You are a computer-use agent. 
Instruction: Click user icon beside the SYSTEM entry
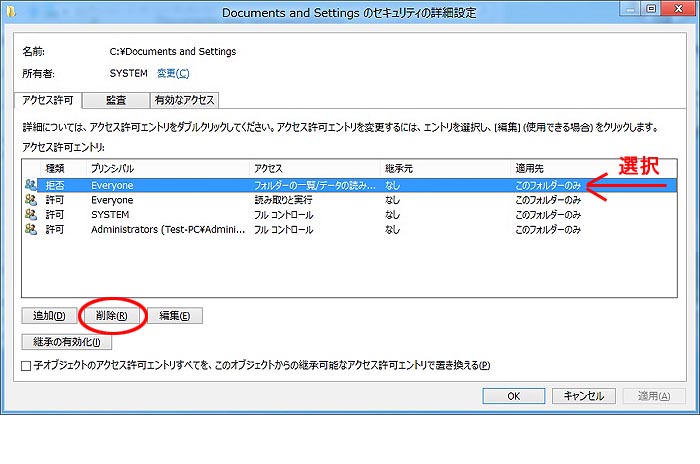click(x=32, y=214)
